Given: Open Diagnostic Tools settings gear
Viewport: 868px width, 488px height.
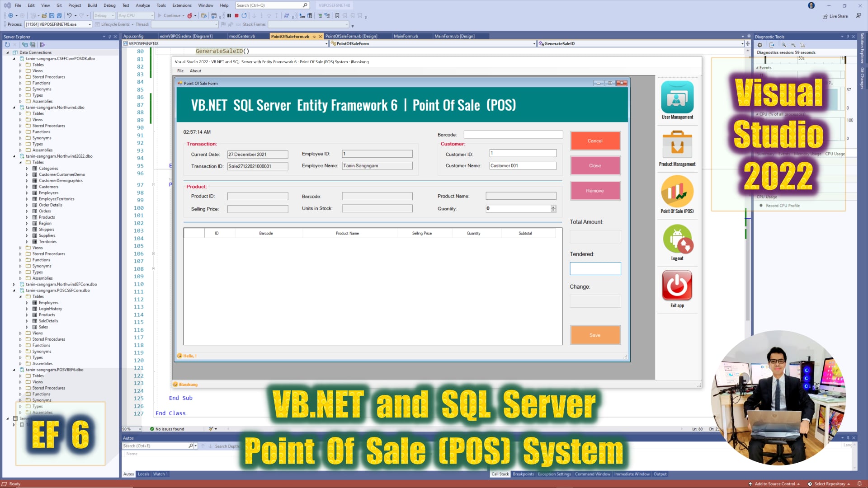Looking at the screenshot, I should pyautogui.click(x=760, y=45).
